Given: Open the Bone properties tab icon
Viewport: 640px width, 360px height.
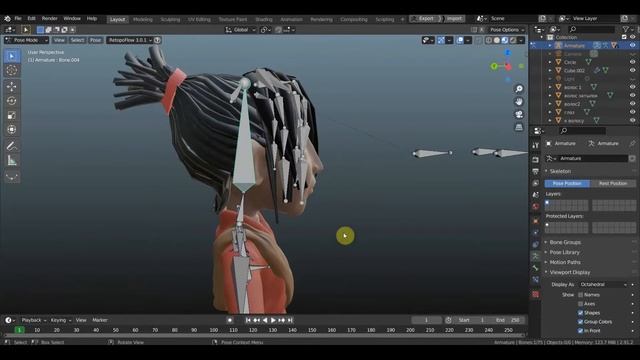Looking at the screenshot, I should [536, 268].
